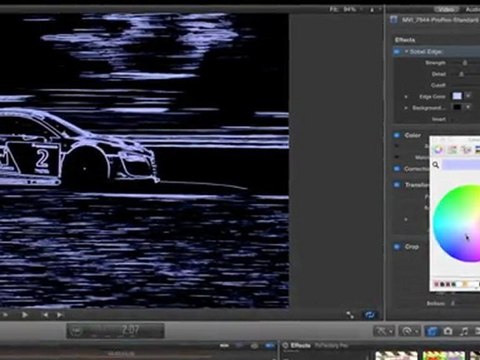Pick a color on the color wheel
The height and width of the screenshot is (360, 480).
point(457,223)
